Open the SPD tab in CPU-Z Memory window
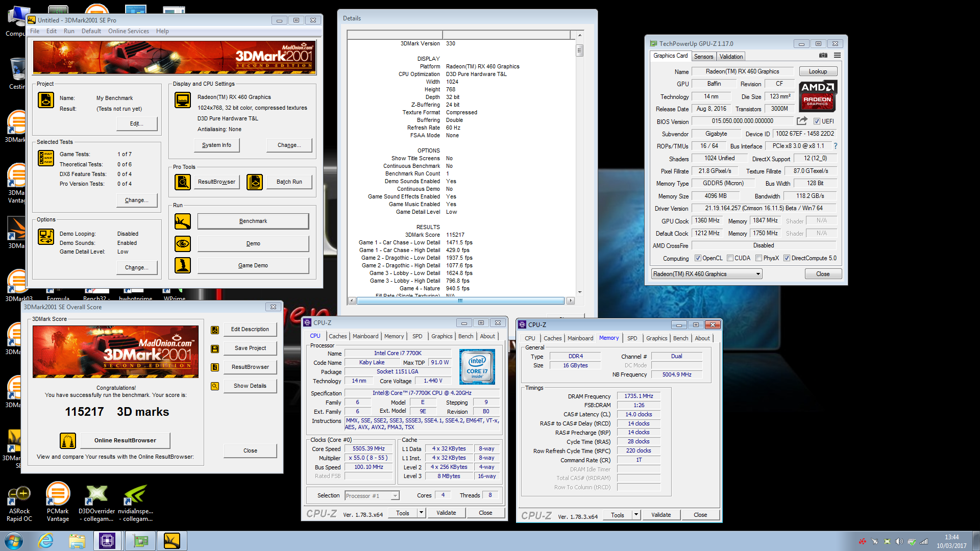The height and width of the screenshot is (551, 980). pyautogui.click(x=632, y=338)
